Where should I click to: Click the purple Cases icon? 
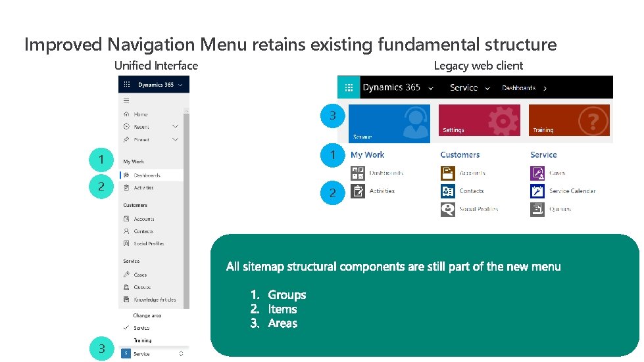coord(537,173)
